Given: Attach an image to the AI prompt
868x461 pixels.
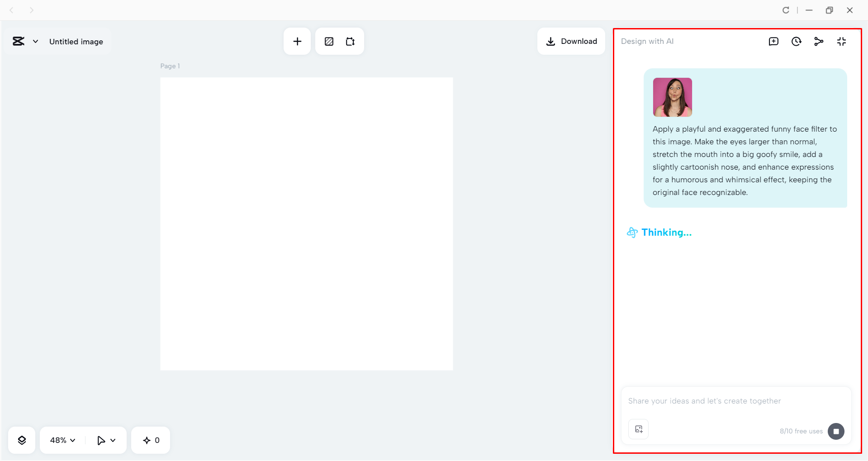Looking at the screenshot, I should 638,429.
